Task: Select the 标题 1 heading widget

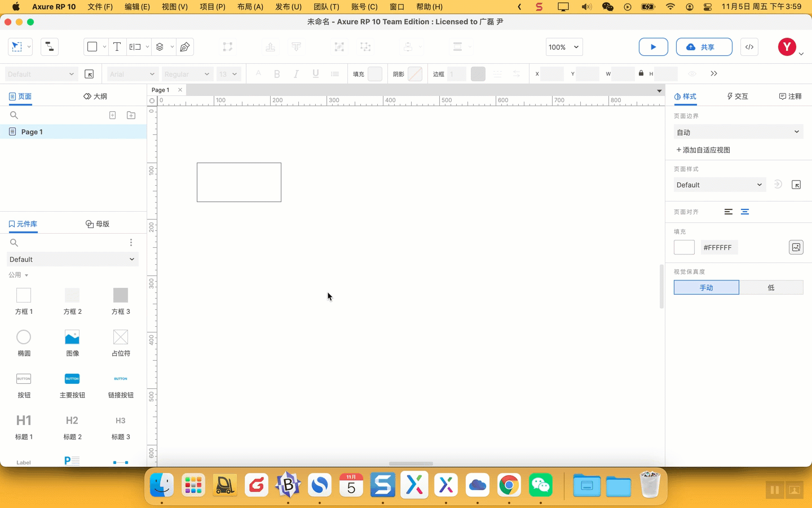Action: pos(24,427)
